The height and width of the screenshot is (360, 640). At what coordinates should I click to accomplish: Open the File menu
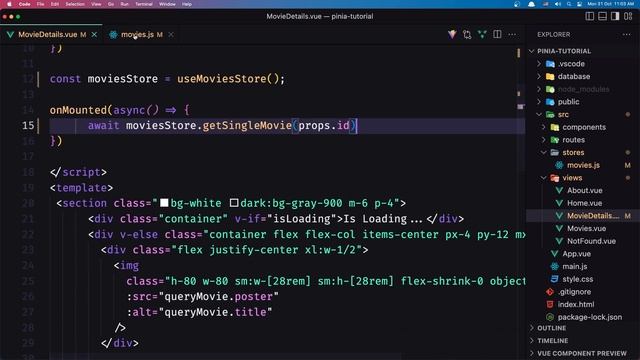pyautogui.click(x=40, y=4)
